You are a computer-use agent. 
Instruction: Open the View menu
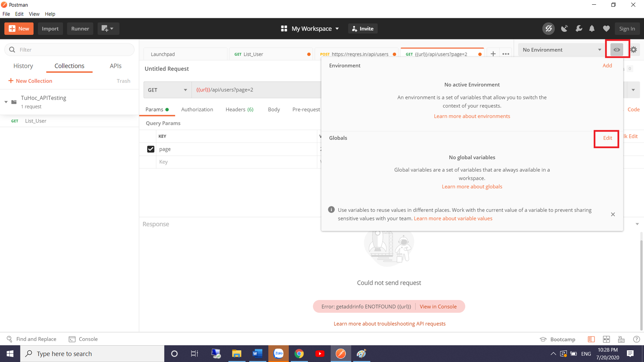(34, 14)
